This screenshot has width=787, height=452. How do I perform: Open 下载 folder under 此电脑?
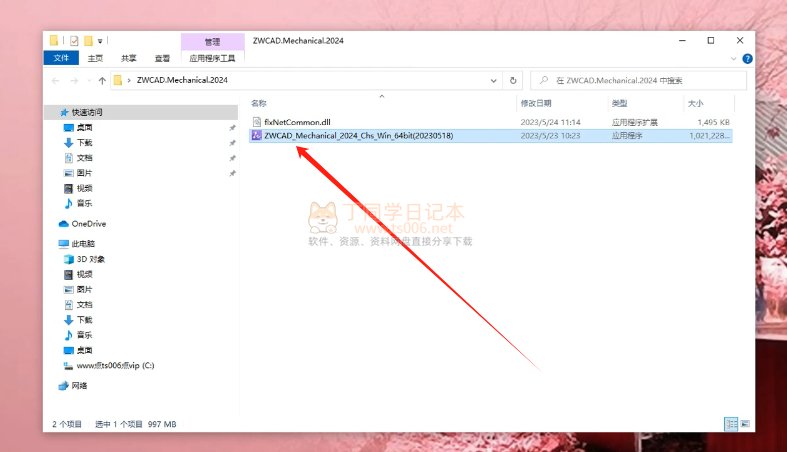(x=84, y=320)
